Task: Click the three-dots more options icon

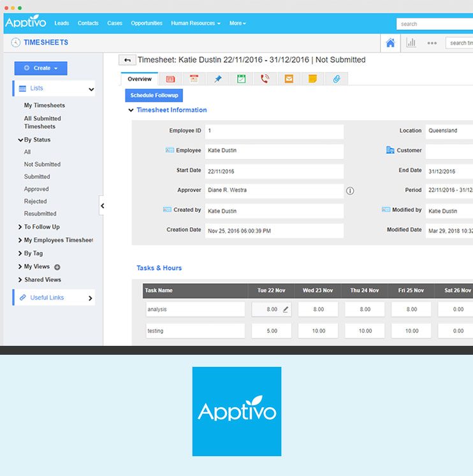Action: click(432, 43)
